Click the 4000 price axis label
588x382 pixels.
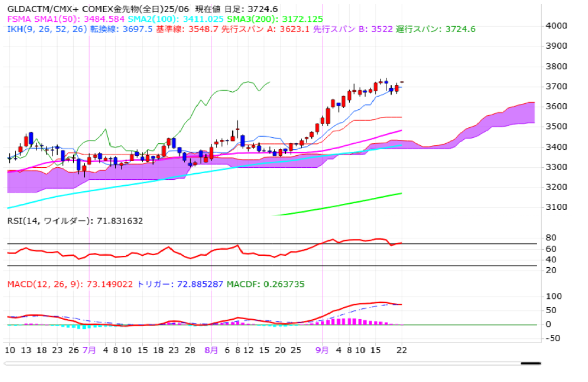tap(556, 26)
